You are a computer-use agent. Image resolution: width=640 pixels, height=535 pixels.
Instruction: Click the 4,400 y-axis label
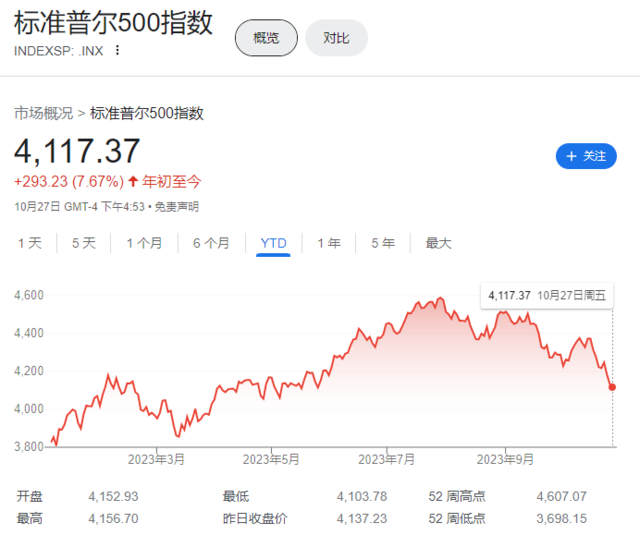29,333
